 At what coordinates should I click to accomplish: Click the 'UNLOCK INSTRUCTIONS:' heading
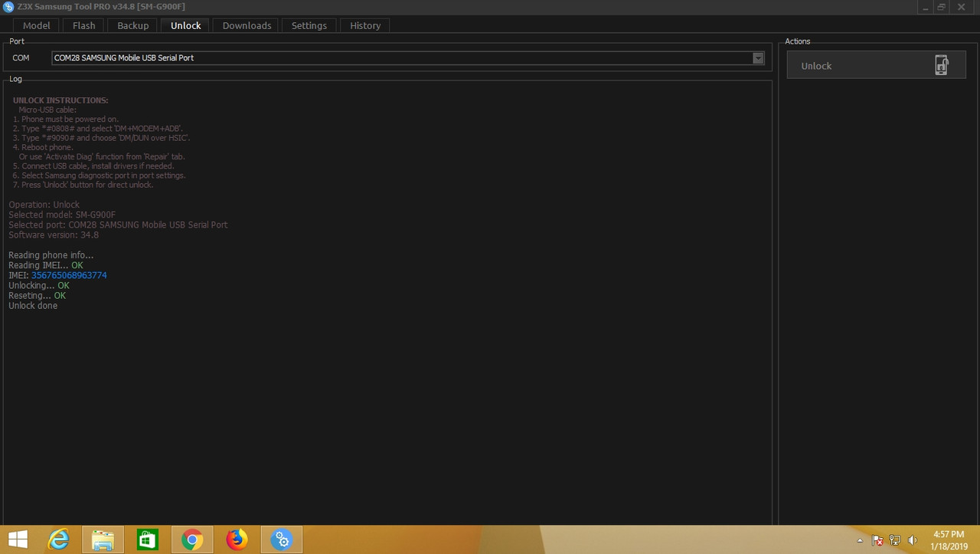pos(60,100)
